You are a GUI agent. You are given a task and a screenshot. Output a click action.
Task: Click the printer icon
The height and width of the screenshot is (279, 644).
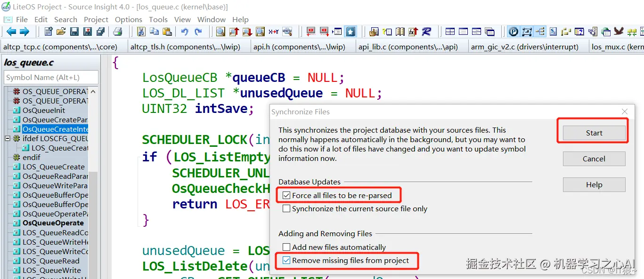pos(118,32)
